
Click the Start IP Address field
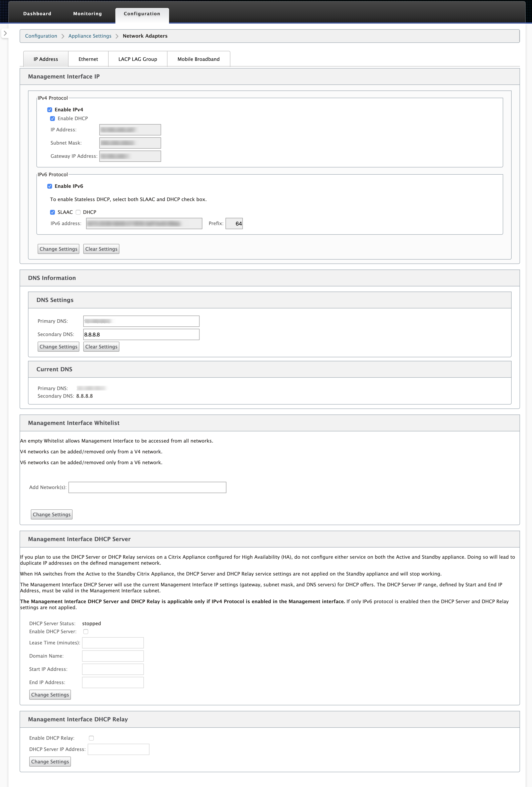coord(113,669)
